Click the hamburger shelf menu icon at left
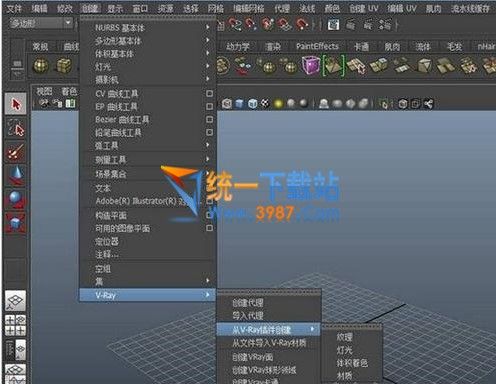This screenshot has width=496, height=384. tap(18, 64)
